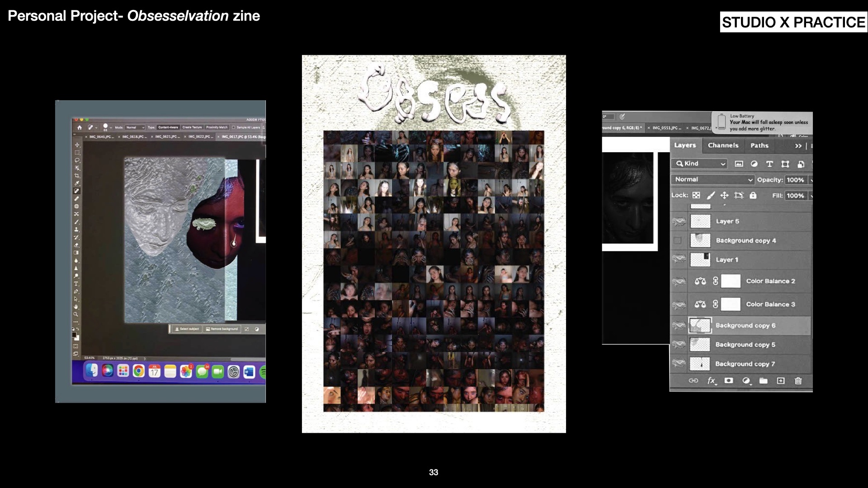
Task: Select the Crop tool in toolbar
Action: pyautogui.click(x=77, y=176)
